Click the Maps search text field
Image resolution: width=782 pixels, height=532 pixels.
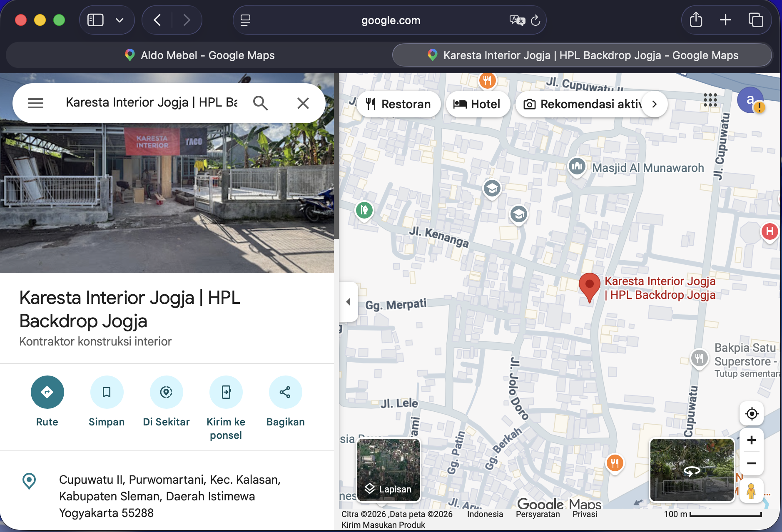[152, 102]
